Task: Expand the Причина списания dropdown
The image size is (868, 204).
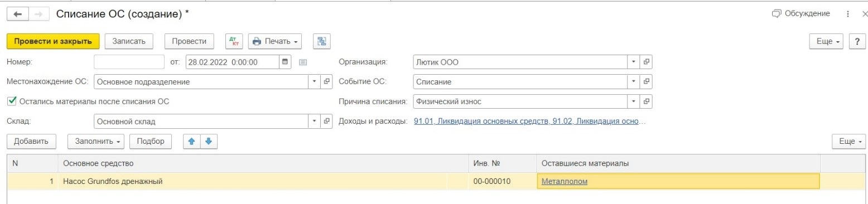Action: (634, 101)
